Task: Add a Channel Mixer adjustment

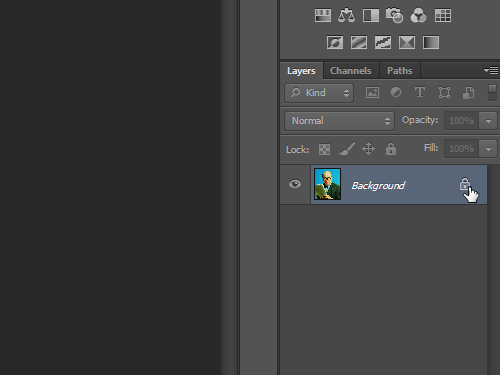Action: (x=418, y=15)
